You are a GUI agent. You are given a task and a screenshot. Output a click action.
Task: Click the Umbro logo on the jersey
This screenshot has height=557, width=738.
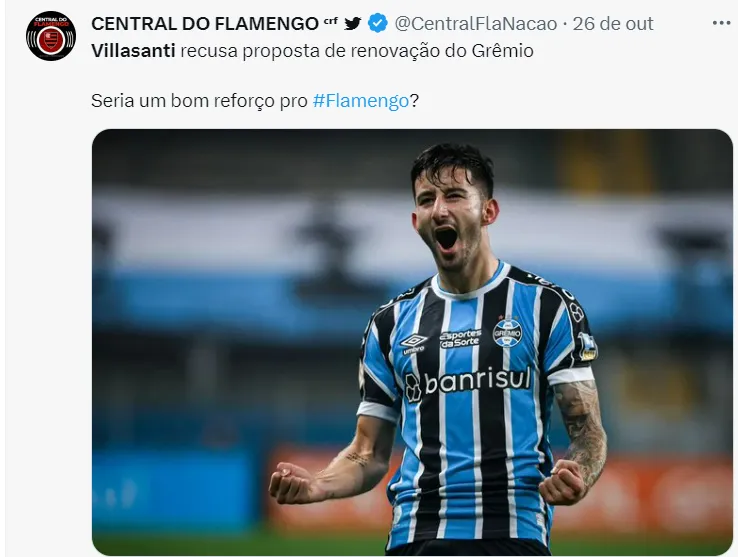click(x=414, y=344)
